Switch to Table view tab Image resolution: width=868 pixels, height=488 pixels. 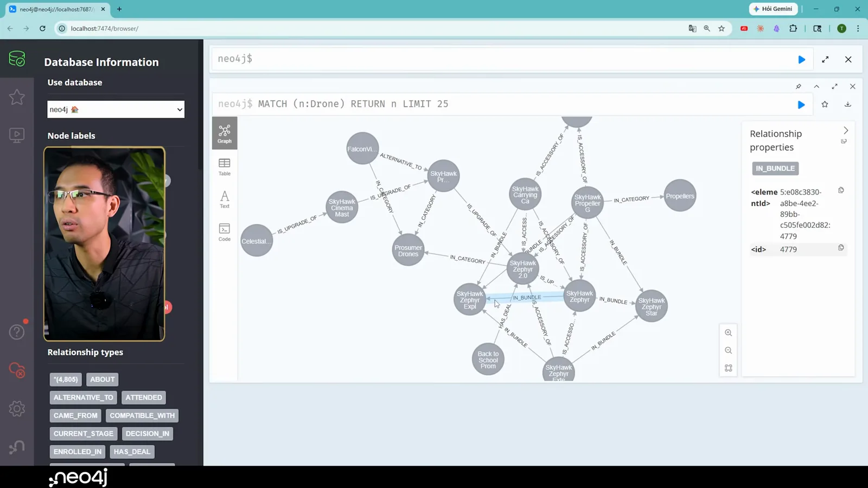click(225, 166)
